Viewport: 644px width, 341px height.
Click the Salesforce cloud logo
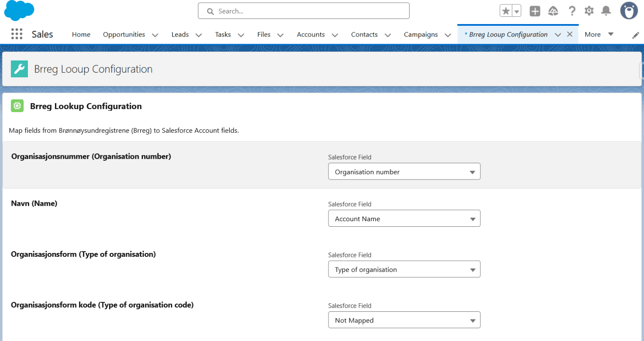point(19,11)
